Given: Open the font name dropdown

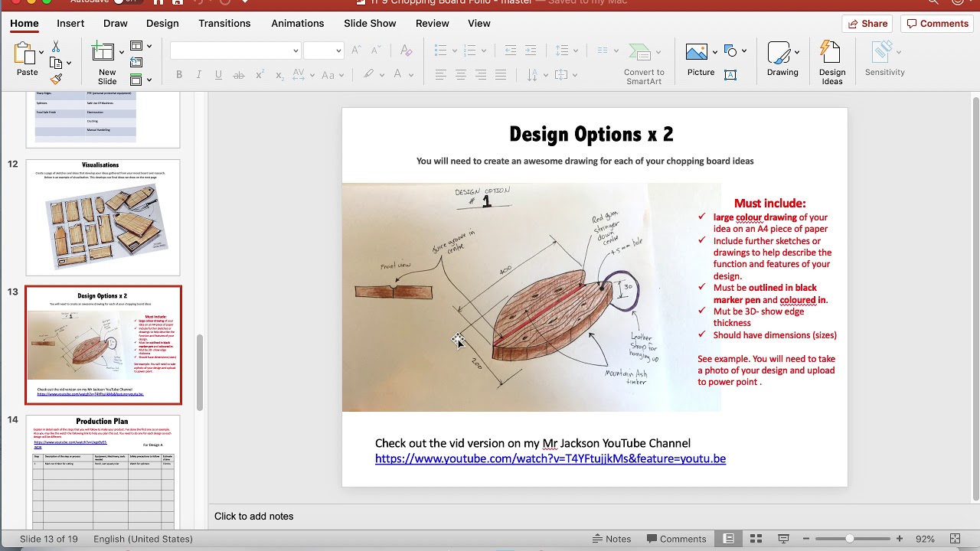Looking at the screenshot, I should pos(296,51).
